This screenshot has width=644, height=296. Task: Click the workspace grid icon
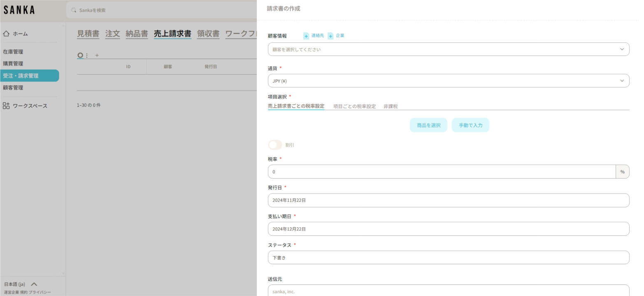tap(6, 106)
